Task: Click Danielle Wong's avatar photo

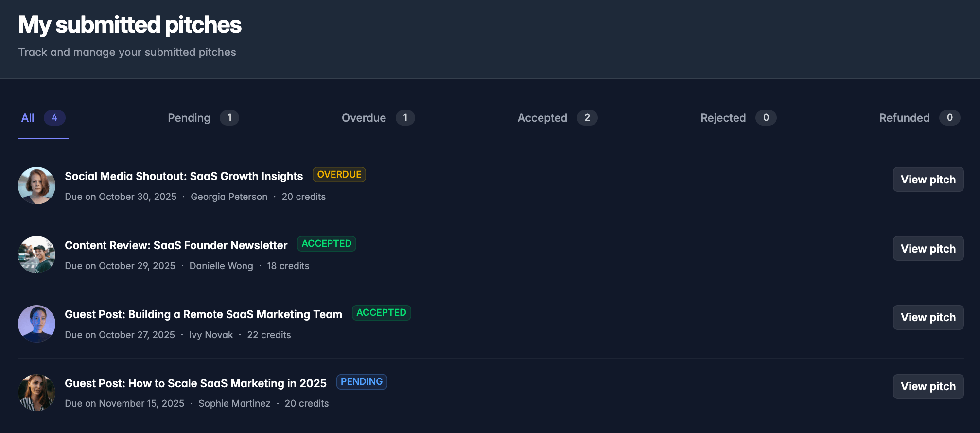Action: 36,254
